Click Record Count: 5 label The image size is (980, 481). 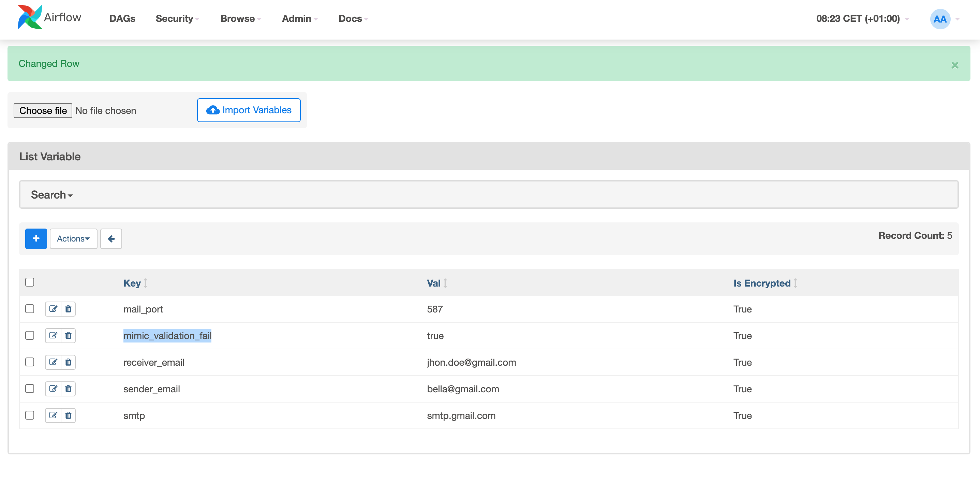915,235
